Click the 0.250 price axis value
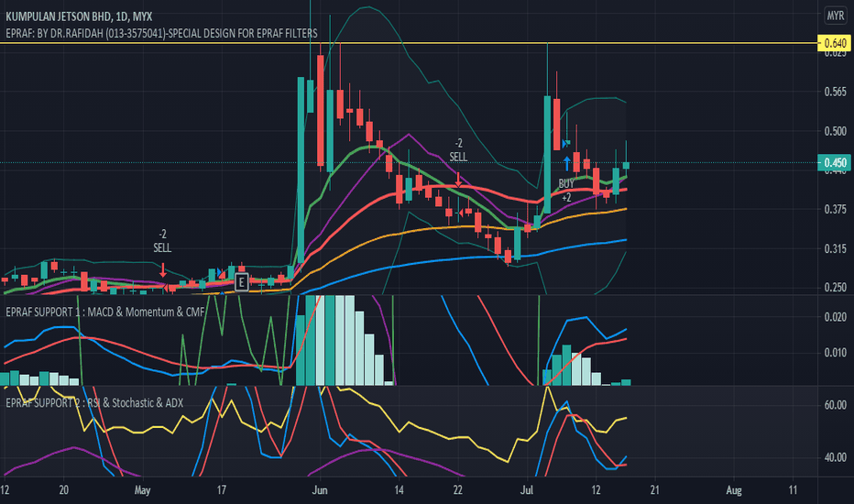Screen dimensions: 854x504 coord(836,287)
